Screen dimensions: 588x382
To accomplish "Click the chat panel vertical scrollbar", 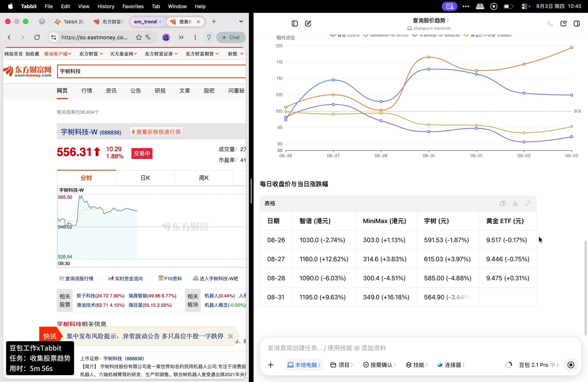I will (586, 288).
